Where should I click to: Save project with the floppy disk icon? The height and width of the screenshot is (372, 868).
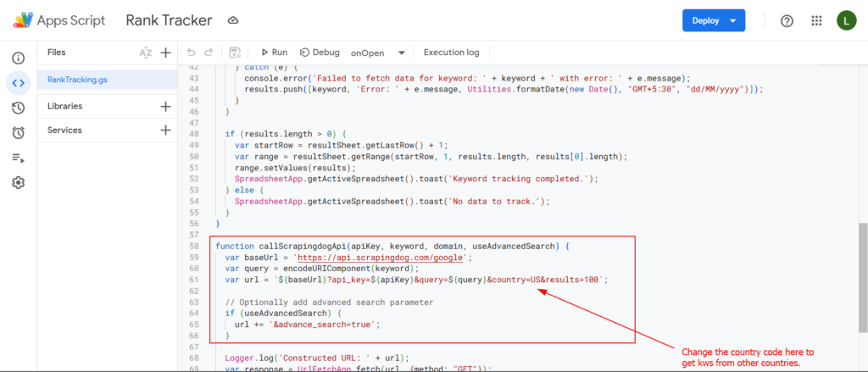click(x=235, y=53)
